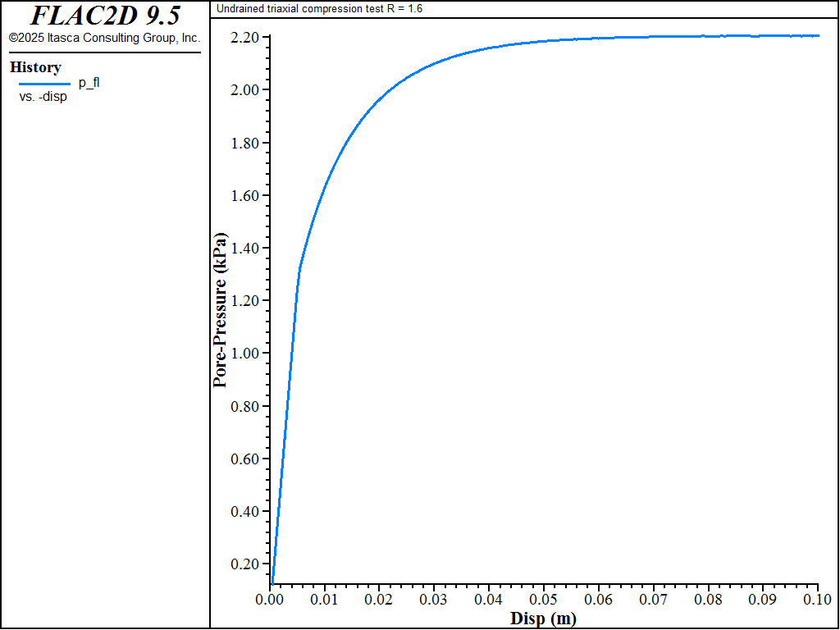Select the p_fl legend label
Screen dimensions: 840x630
pyautogui.click(x=89, y=83)
